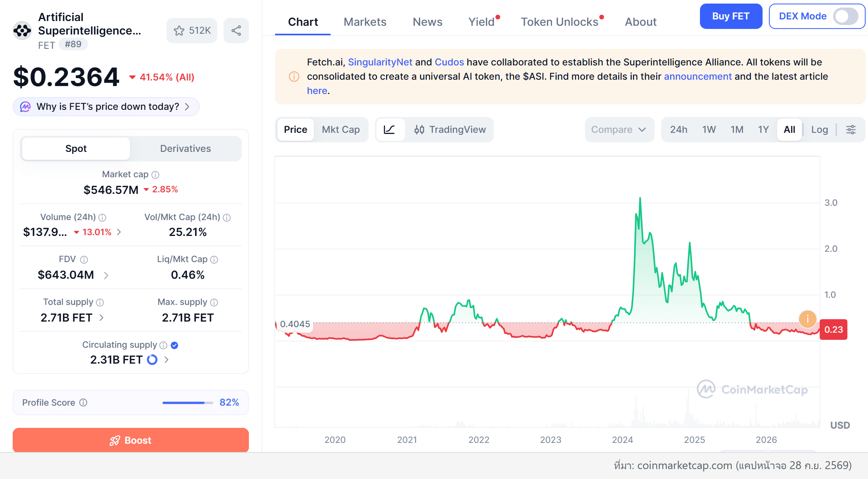Expand the Circulating supply details chevron
The image size is (868, 479).
pos(166,360)
